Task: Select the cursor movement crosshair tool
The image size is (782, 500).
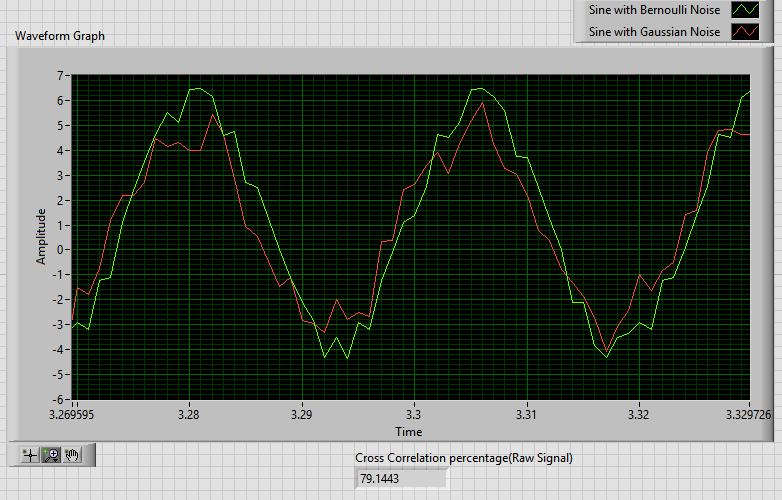Action: tap(30, 455)
